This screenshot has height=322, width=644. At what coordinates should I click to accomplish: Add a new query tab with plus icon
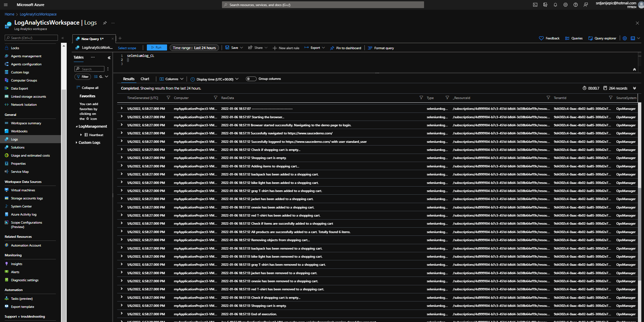click(x=120, y=38)
